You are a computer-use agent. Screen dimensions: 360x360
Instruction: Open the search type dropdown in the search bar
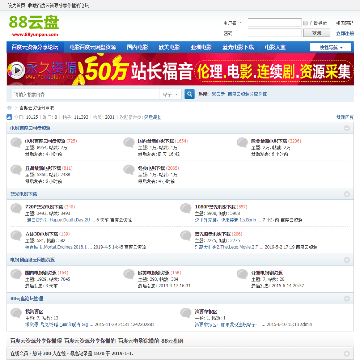tap(171, 94)
